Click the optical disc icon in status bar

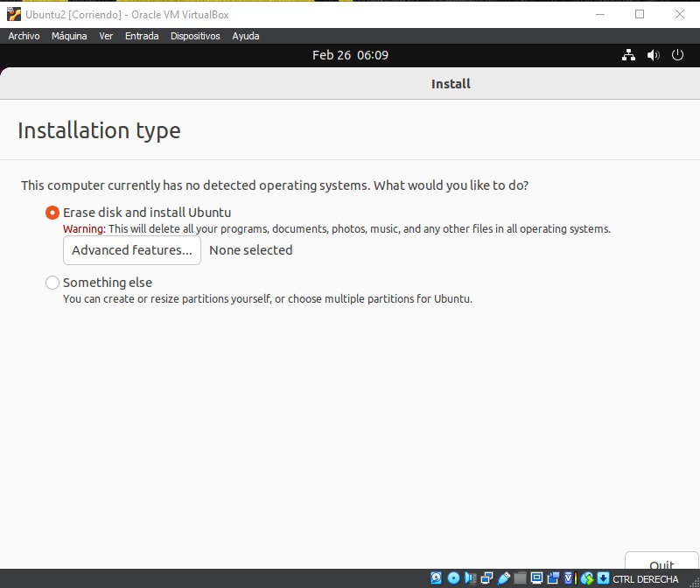point(453,578)
